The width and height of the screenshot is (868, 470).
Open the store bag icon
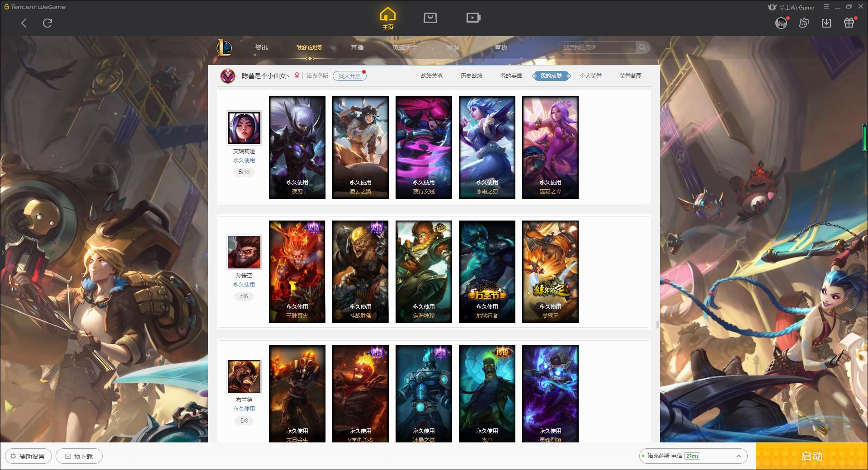430,18
